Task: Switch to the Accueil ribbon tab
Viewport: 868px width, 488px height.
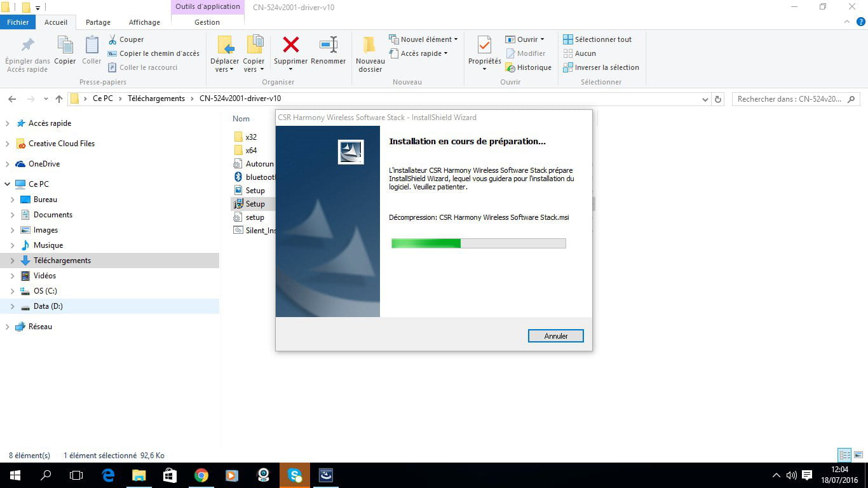Action: pos(56,22)
